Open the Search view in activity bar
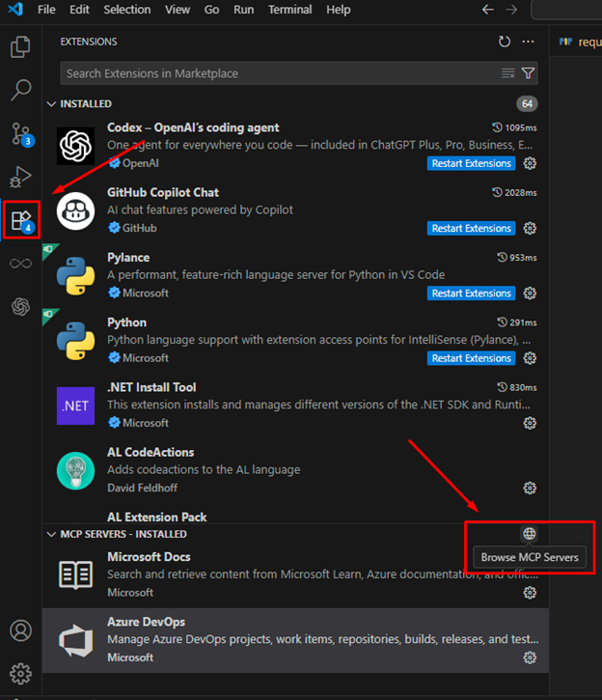 click(20, 90)
